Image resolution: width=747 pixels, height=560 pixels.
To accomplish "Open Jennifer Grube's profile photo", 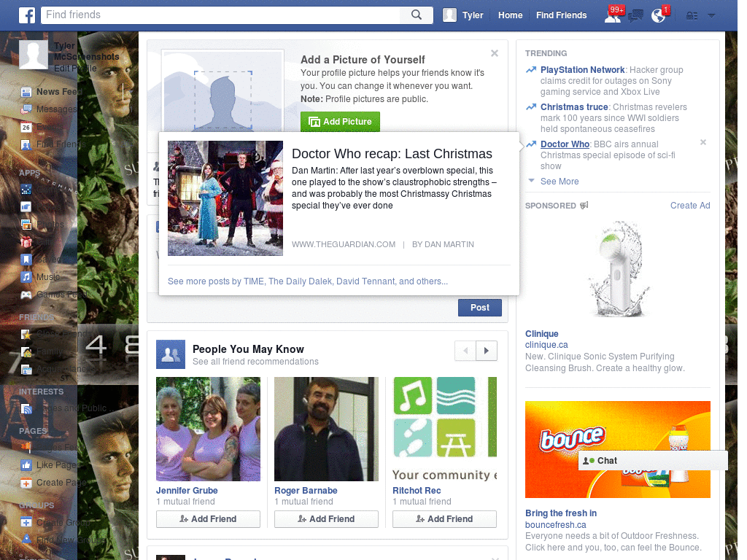I will 208,429.
